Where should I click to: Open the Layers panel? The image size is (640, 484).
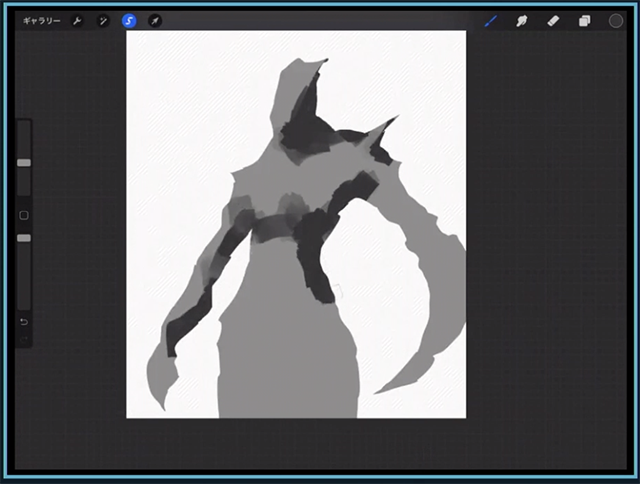tap(584, 21)
